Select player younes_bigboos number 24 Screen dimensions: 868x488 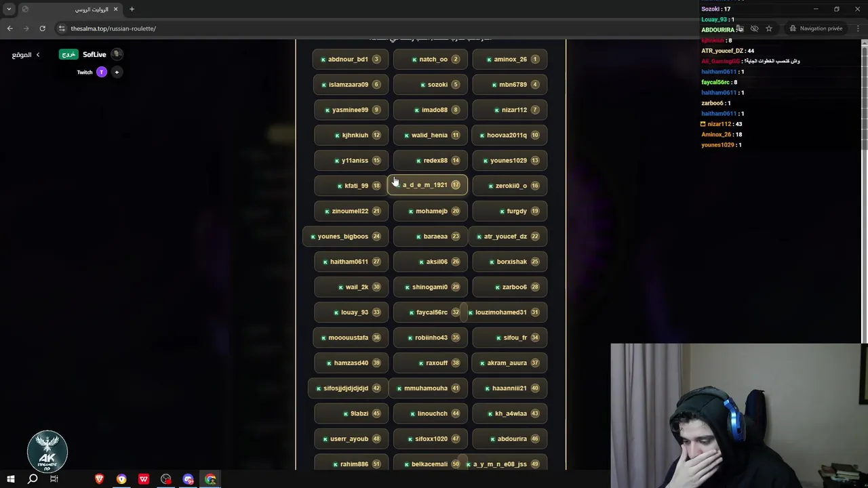(x=346, y=237)
